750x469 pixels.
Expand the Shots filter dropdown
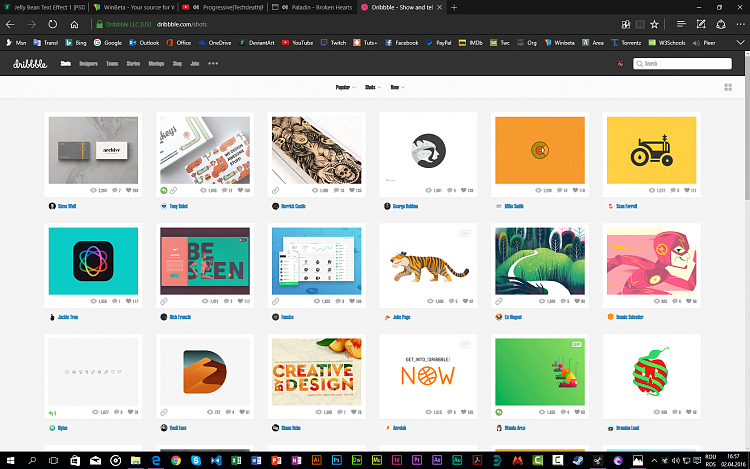click(372, 87)
